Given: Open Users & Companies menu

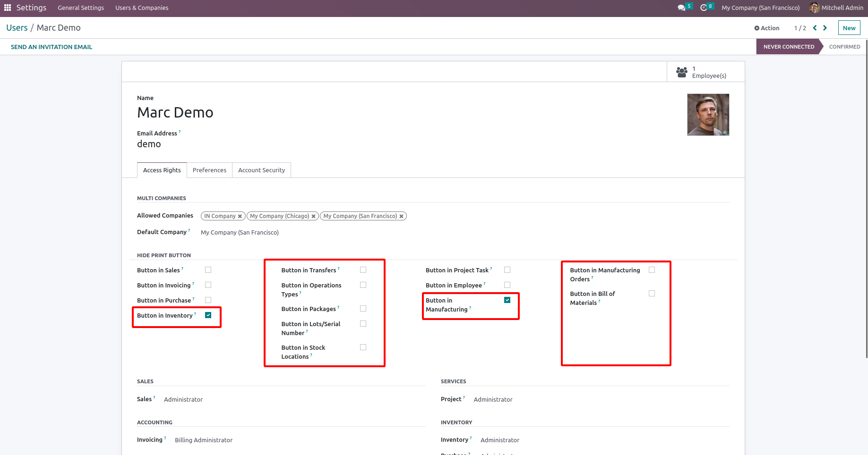Looking at the screenshot, I should point(142,8).
